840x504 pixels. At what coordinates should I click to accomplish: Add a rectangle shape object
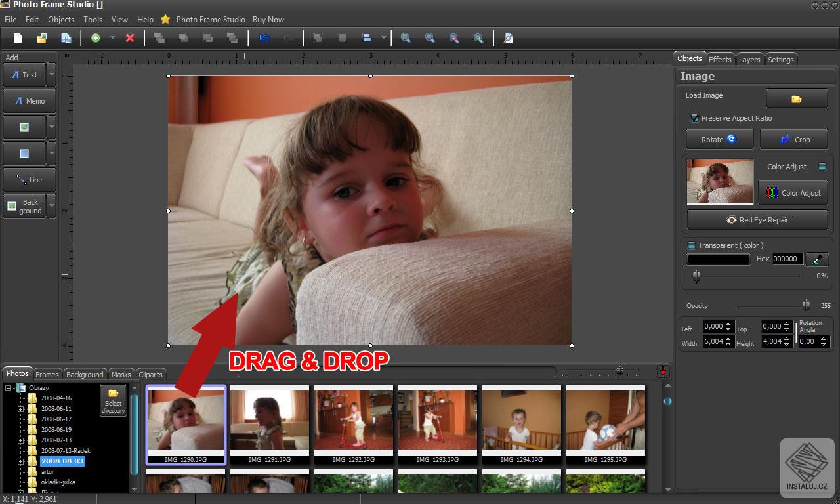coord(24,154)
